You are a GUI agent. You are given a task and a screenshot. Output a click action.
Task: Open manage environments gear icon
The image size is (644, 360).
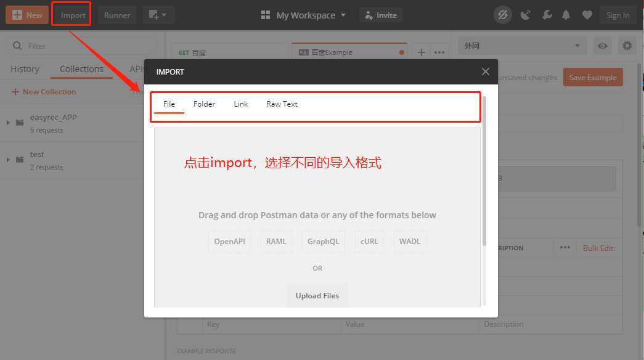[627, 46]
